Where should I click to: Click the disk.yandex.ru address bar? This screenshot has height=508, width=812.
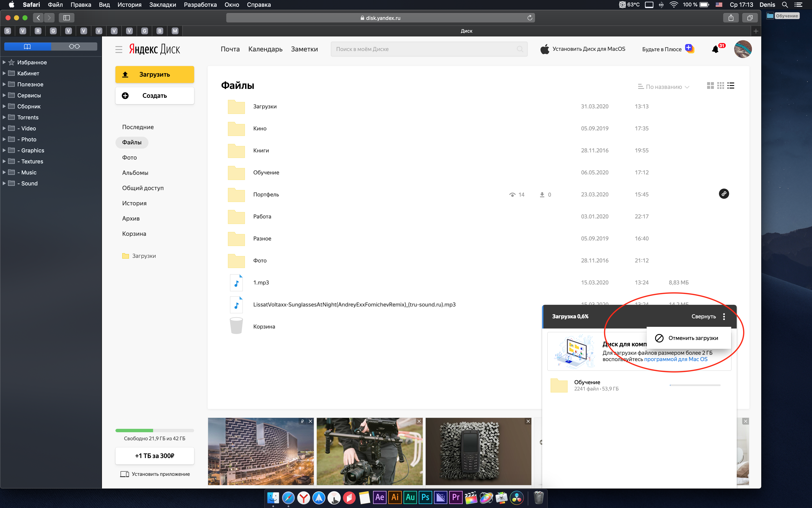[380, 18]
